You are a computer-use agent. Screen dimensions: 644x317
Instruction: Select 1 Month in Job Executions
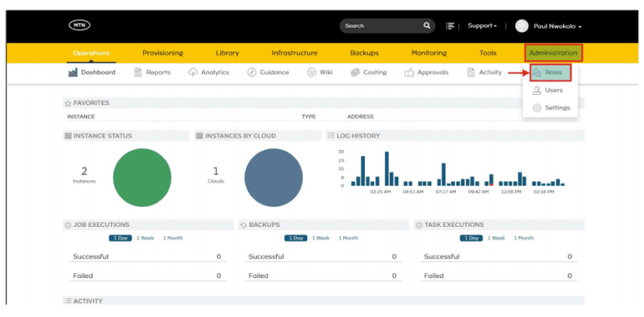173,239
